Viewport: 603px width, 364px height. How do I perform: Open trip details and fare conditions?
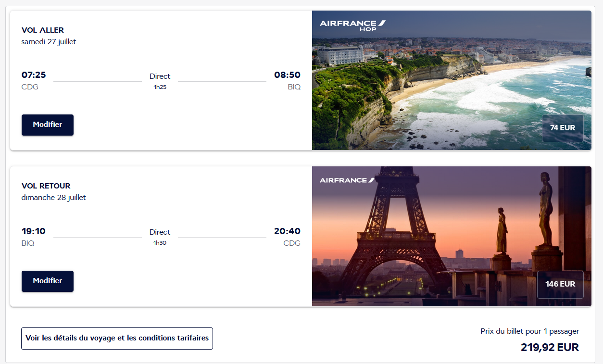[117, 339]
